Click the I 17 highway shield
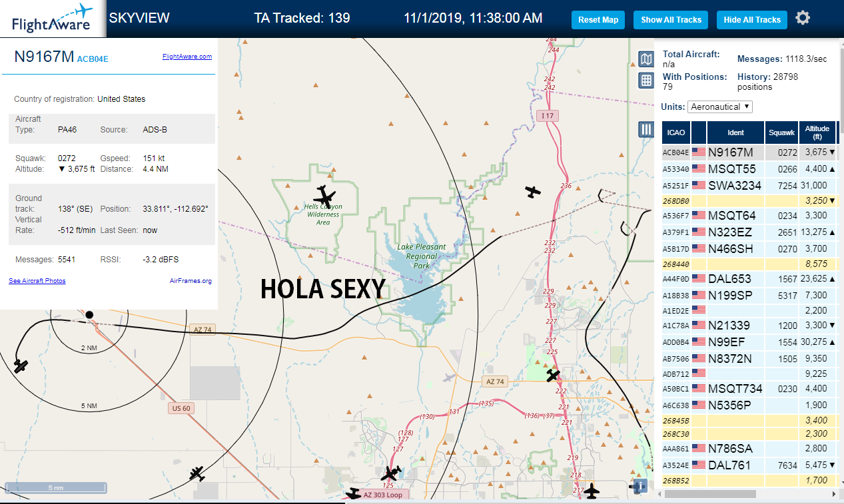The image size is (844, 504). (548, 116)
